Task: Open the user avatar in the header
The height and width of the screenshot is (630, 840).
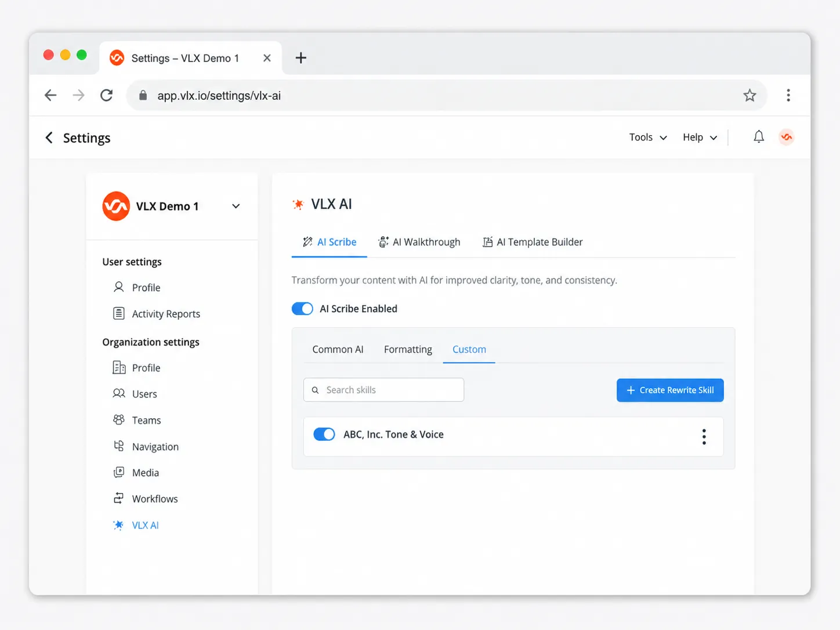Action: (x=787, y=137)
